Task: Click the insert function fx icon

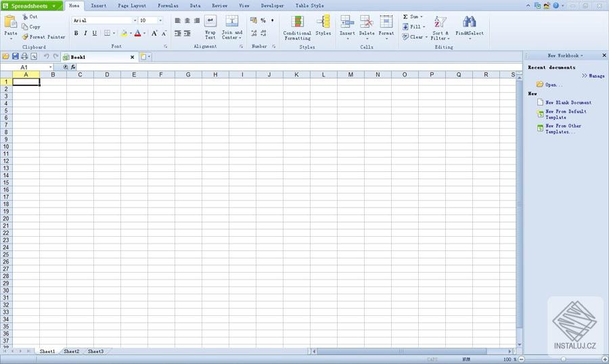Action: (x=73, y=67)
